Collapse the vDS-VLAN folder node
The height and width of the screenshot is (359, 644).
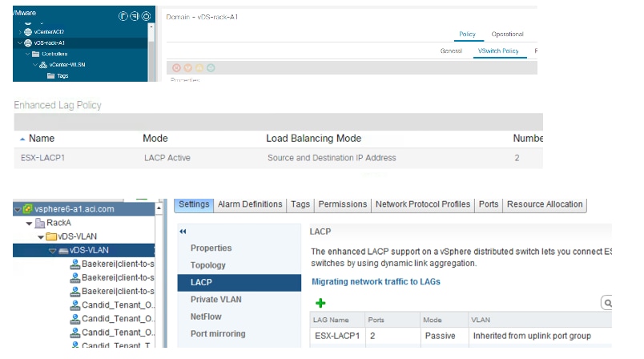[41, 237]
